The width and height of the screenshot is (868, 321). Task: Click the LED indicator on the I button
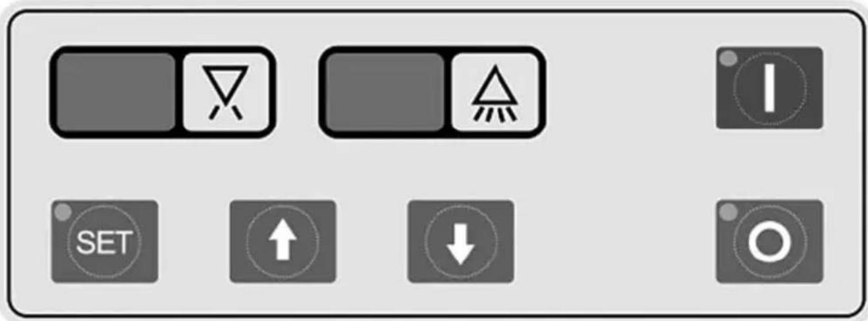(728, 59)
